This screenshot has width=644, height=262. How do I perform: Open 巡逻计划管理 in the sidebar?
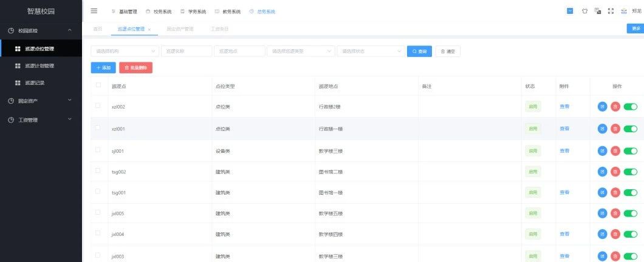(39, 65)
